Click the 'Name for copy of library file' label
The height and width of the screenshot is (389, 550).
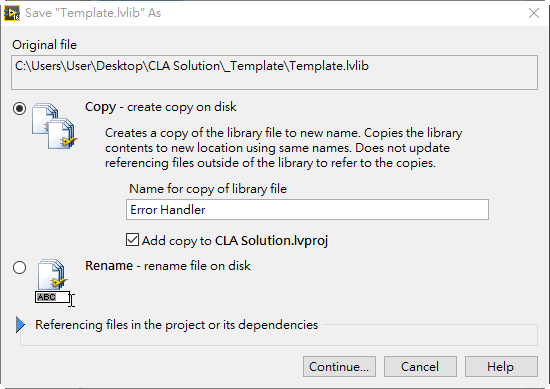pyautogui.click(x=208, y=189)
